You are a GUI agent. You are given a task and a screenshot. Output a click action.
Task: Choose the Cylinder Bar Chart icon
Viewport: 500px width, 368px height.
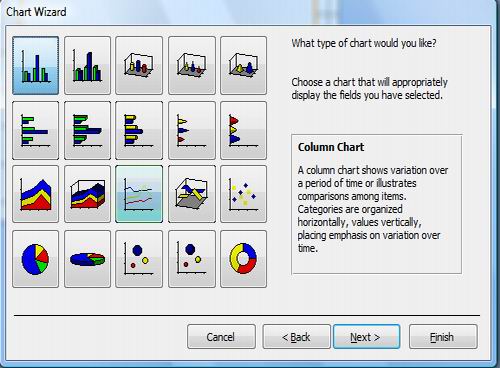[139, 130]
